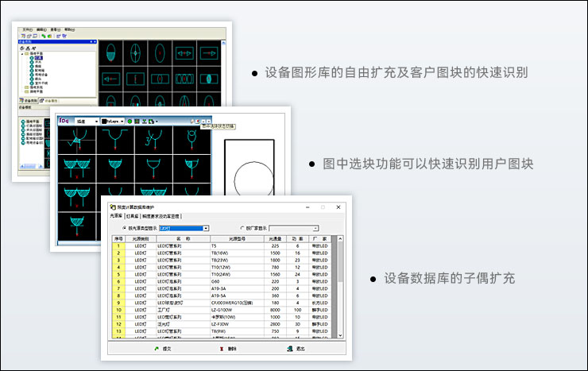Click the tDq logo icon in the block palette

pos(64,122)
